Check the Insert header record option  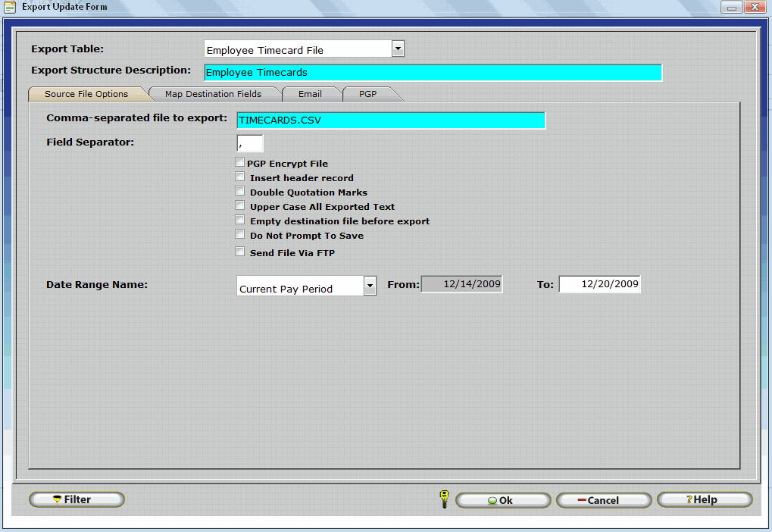[240, 177]
